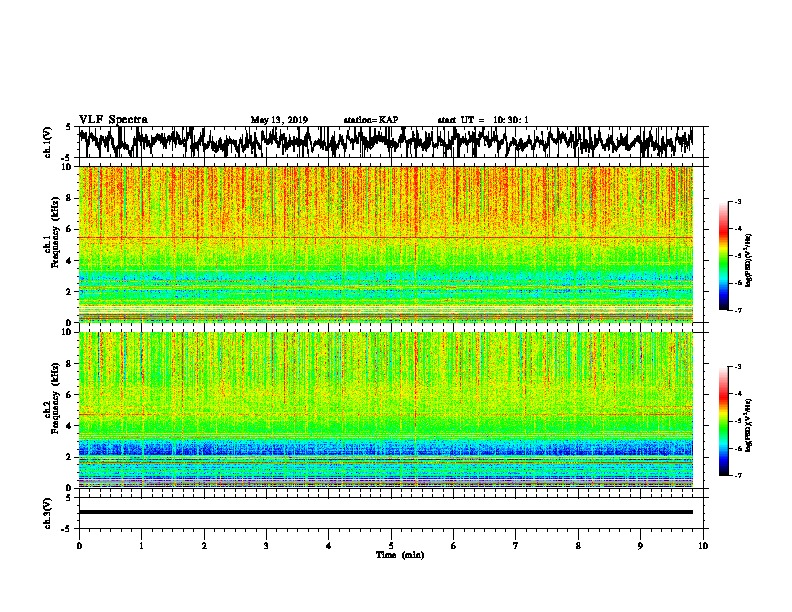Click the thick black ch.3 voltage line
This screenshot has height=612, width=792.
pos(385,512)
